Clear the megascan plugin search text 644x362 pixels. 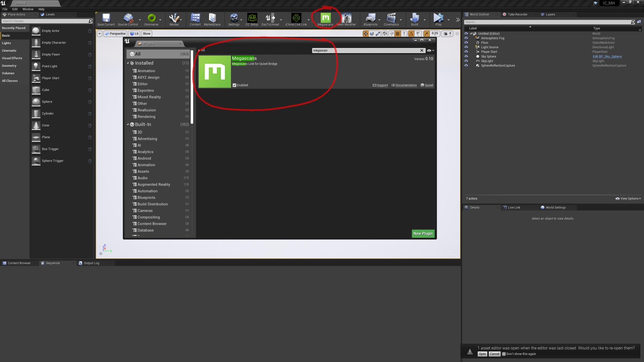(422, 51)
